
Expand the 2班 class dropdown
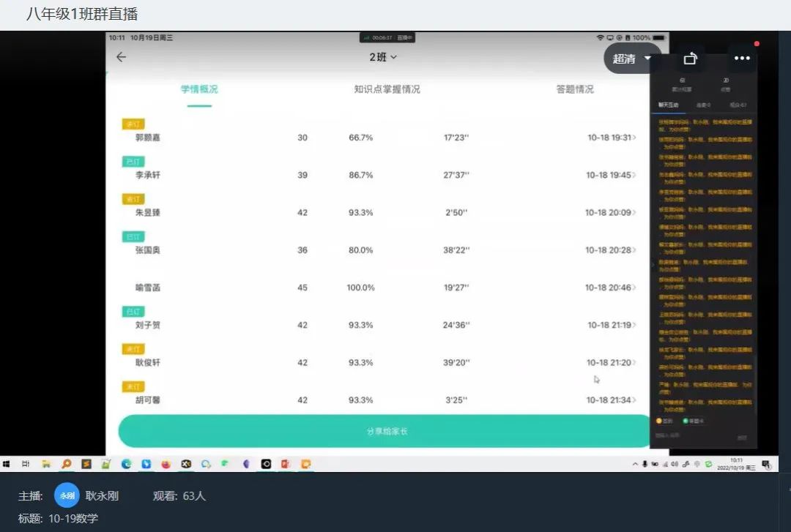tap(383, 57)
